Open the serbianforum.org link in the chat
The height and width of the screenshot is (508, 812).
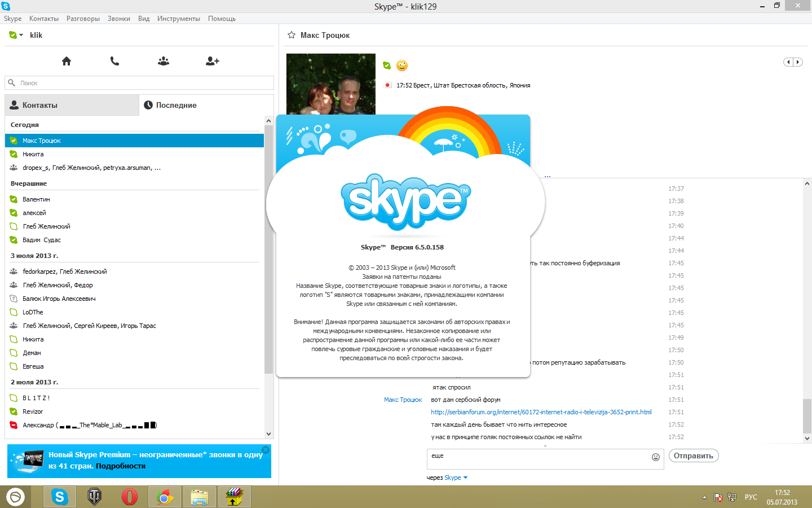[x=541, y=412]
